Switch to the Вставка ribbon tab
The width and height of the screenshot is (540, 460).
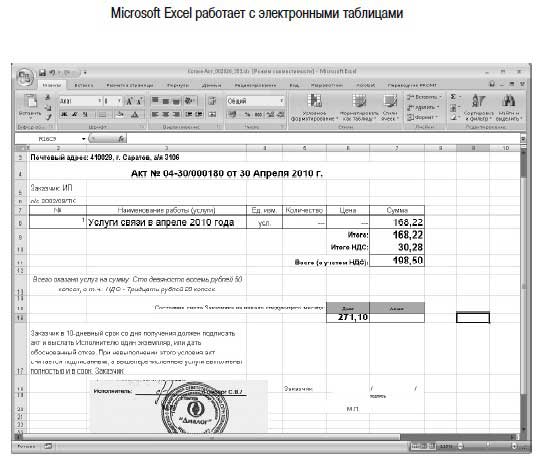84,85
